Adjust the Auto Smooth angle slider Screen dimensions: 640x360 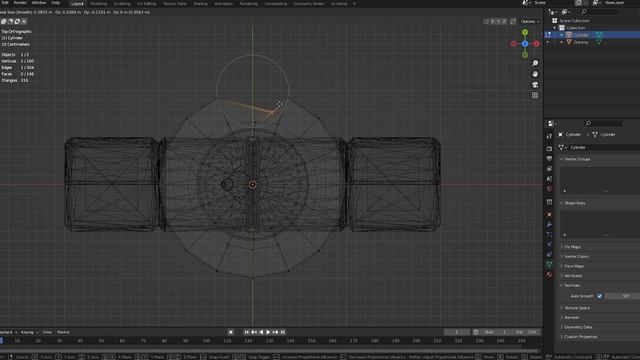(622, 296)
